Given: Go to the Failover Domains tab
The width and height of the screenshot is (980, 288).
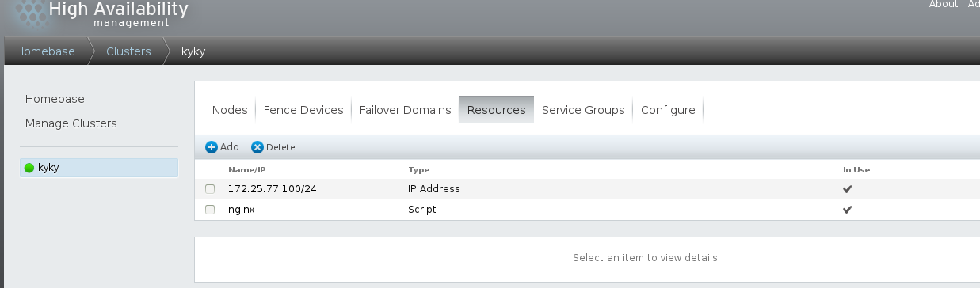Looking at the screenshot, I should pyautogui.click(x=405, y=110).
